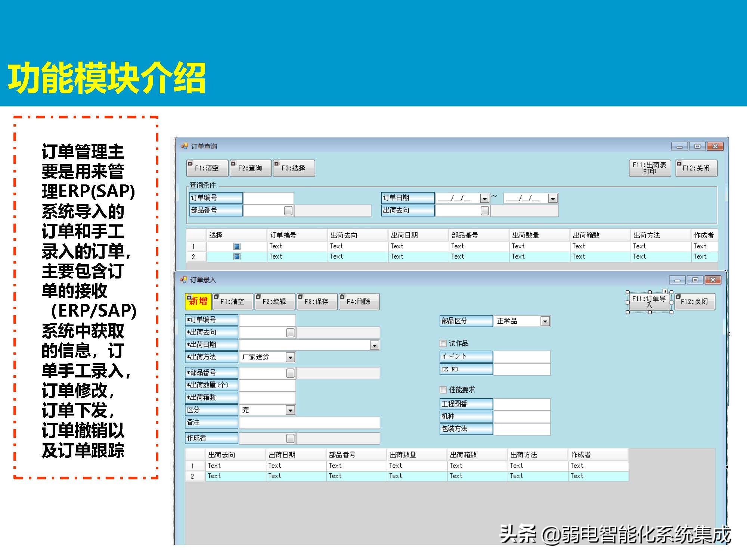Click イベント input field
The height and width of the screenshot is (560, 747).
pyautogui.click(x=522, y=357)
